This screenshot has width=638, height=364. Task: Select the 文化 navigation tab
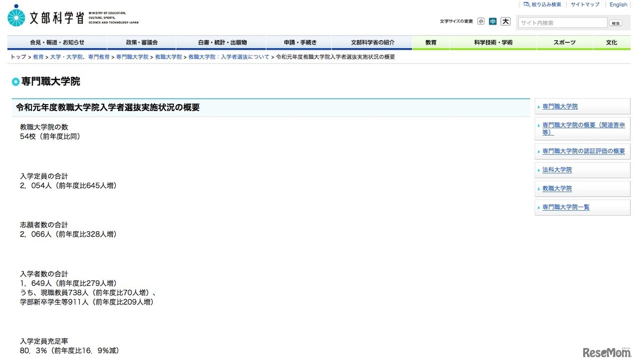[x=612, y=43]
